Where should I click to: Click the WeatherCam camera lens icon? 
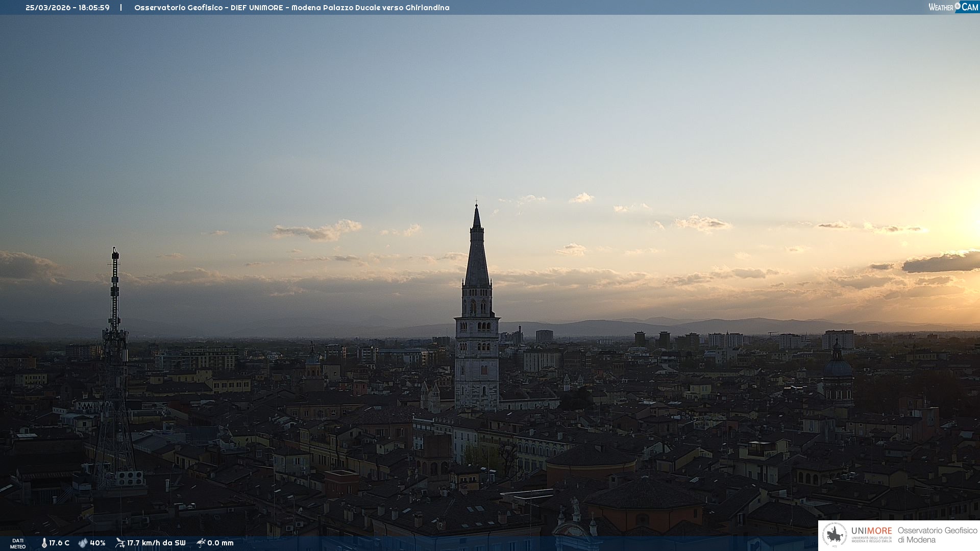[x=958, y=6]
